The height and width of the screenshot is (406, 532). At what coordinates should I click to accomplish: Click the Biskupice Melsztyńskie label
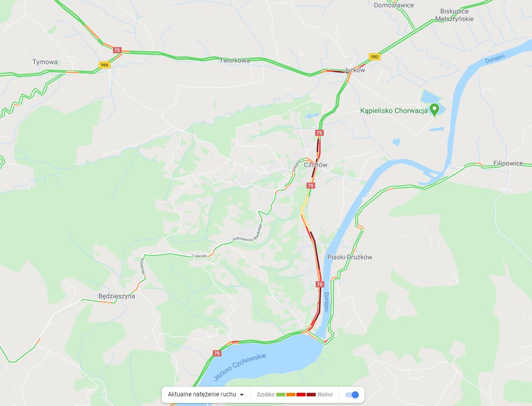click(x=454, y=15)
